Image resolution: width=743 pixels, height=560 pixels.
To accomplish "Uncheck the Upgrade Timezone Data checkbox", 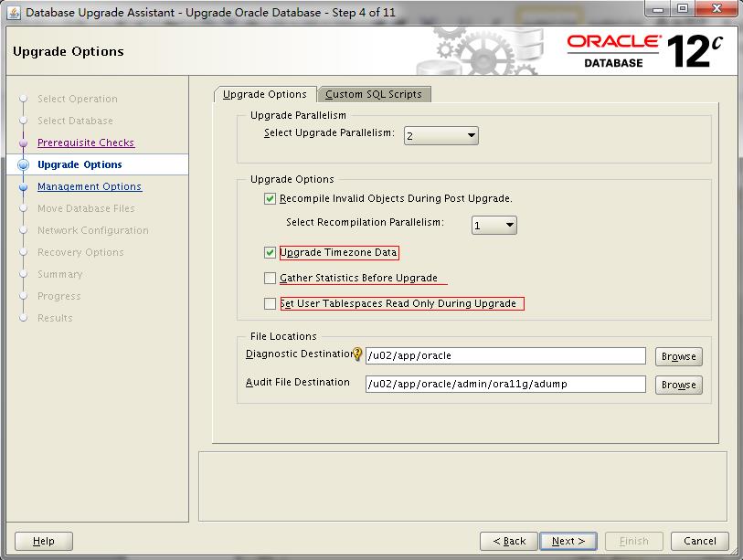I will point(270,252).
